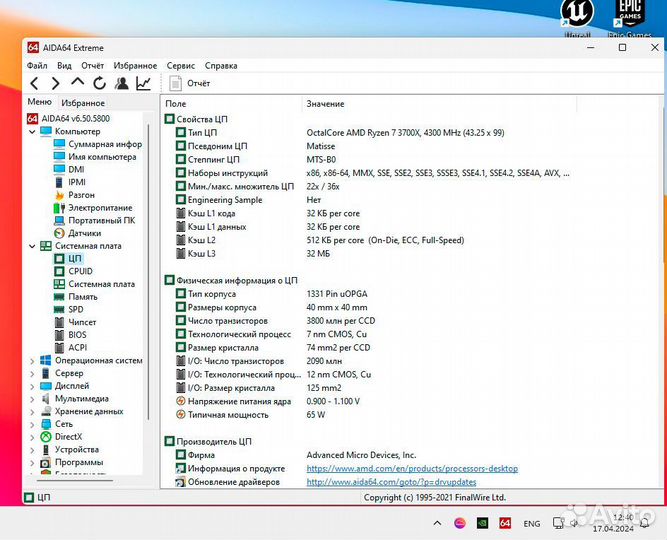Click the ENG language indicator
The height and width of the screenshot is (540, 667).
532,524
